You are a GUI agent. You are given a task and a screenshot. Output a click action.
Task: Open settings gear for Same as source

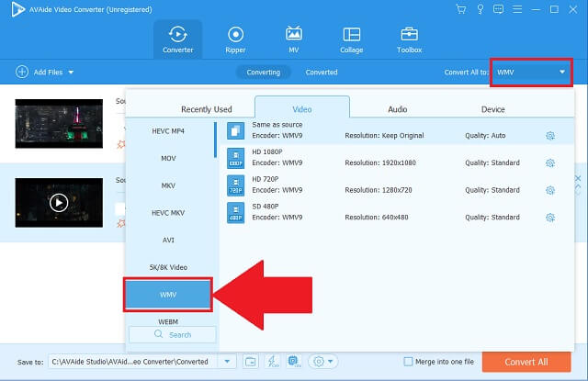pyautogui.click(x=550, y=136)
